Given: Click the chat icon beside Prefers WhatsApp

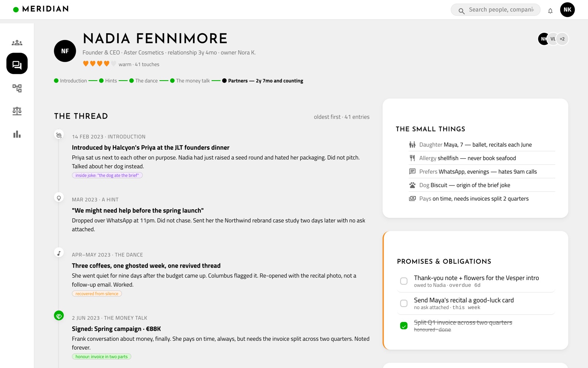Looking at the screenshot, I should pyautogui.click(x=412, y=171).
